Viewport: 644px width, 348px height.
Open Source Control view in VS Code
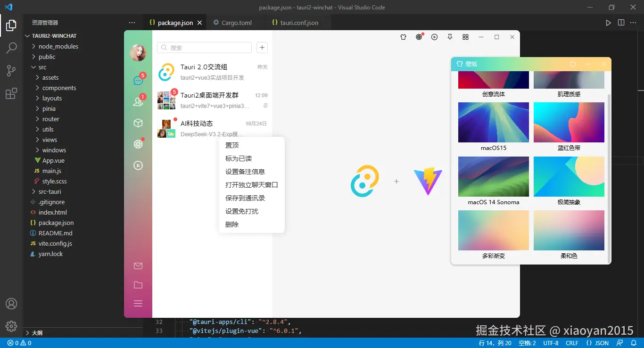coord(11,70)
